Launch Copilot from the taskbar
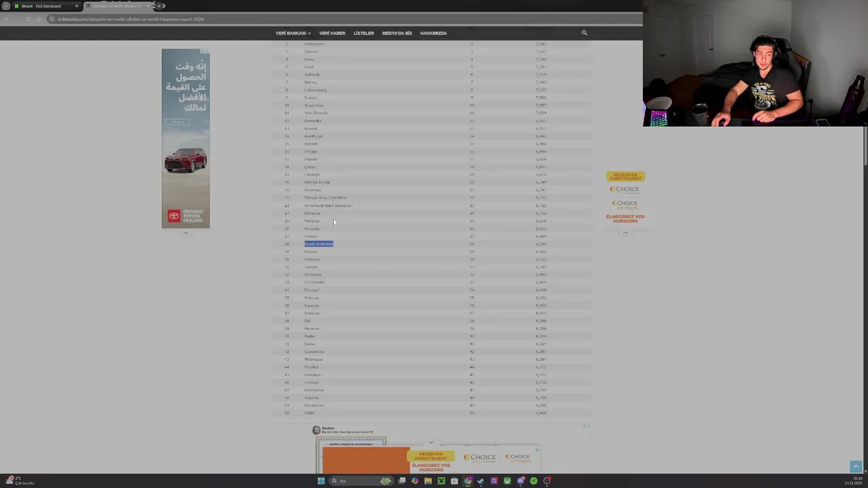Image resolution: width=868 pixels, height=488 pixels. (415, 481)
